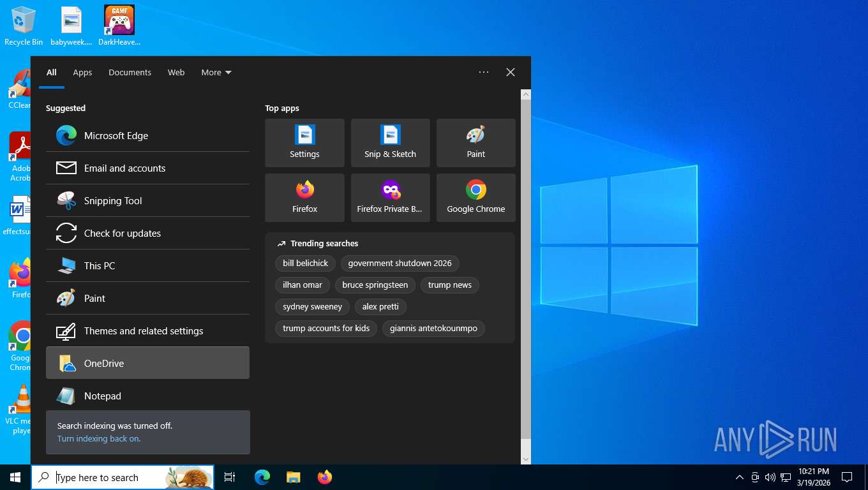The height and width of the screenshot is (490, 868).
Task: Expand the More filter dropdown
Action: 216,72
